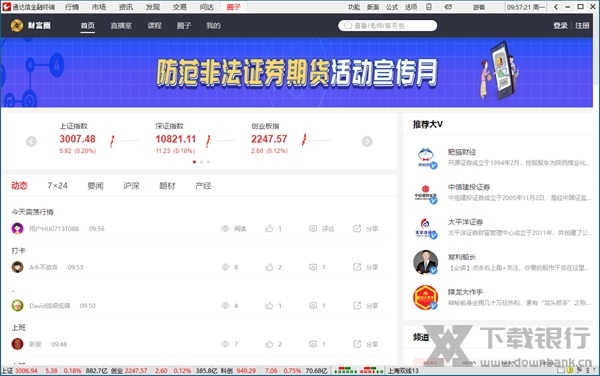Image resolution: width=600 pixels, height=376 pixels.
Task: Open the 选项 menu
Action: (x=411, y=7)
